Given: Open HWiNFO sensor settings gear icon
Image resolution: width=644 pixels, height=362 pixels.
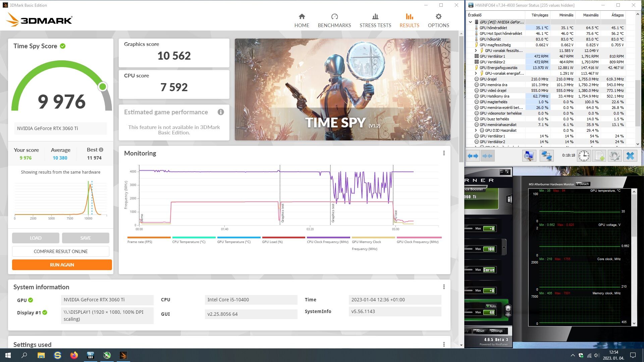Looking at the screenshot, I should pos(614,156).
